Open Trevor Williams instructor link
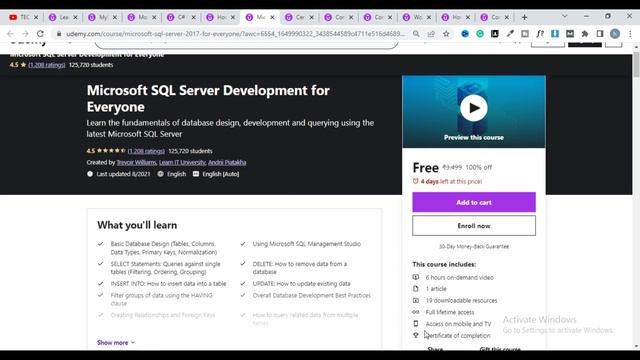The width and height of the screenshot is (640, 360). pyautogui.click(x=136, y=162)
